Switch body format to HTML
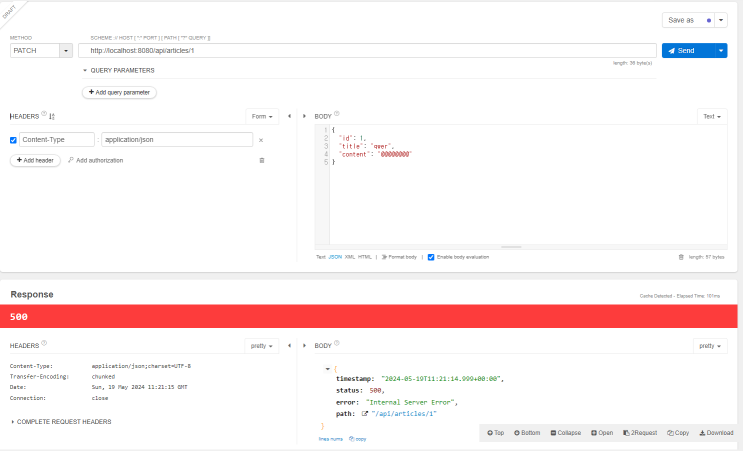Screen dimensions: 743x451 (364, 257)
